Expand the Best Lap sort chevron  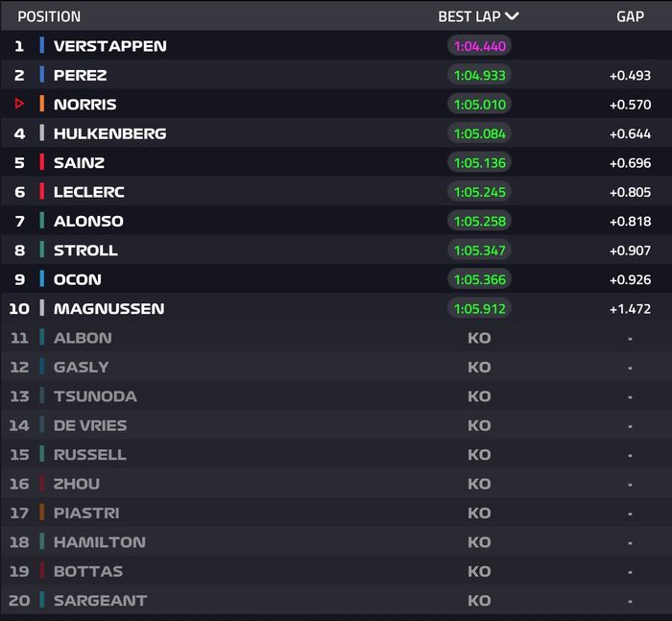click(512, 16)
